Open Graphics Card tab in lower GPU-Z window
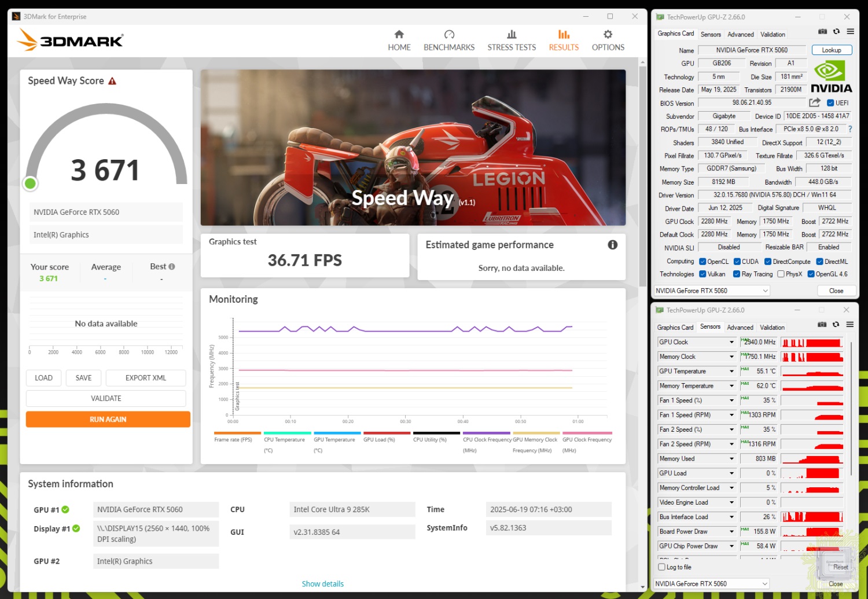 675,328
